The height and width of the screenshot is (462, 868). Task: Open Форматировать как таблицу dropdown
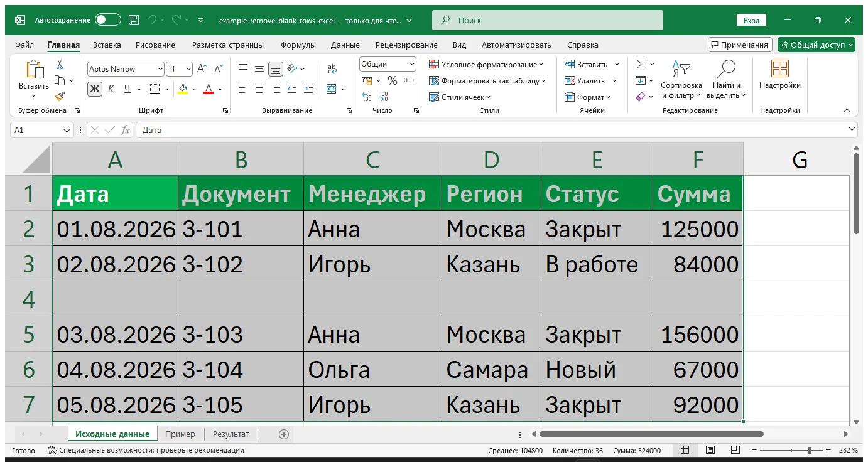[487, 80]
